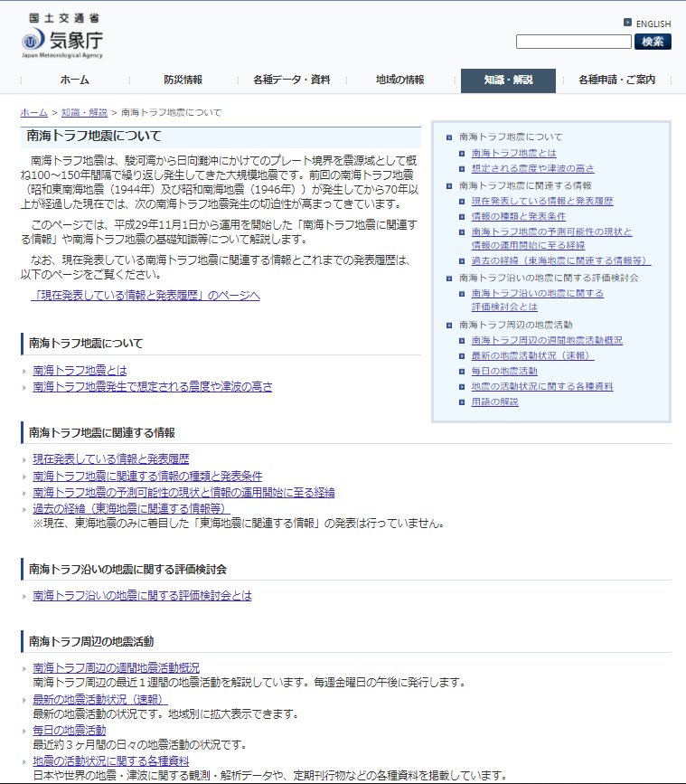Open main-list link 南海トラフ地震とは
This screenshot has width=686, height=784.
coord(80,371)
